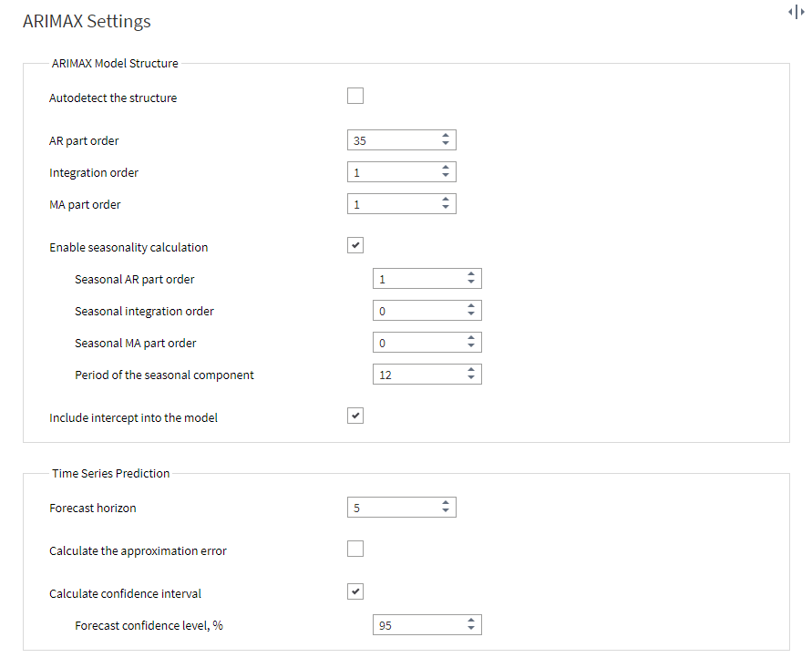The width and height of the screenshot is (812, 668).
Task: Uncheck Include intercept into the model
Action: (355, 416)
